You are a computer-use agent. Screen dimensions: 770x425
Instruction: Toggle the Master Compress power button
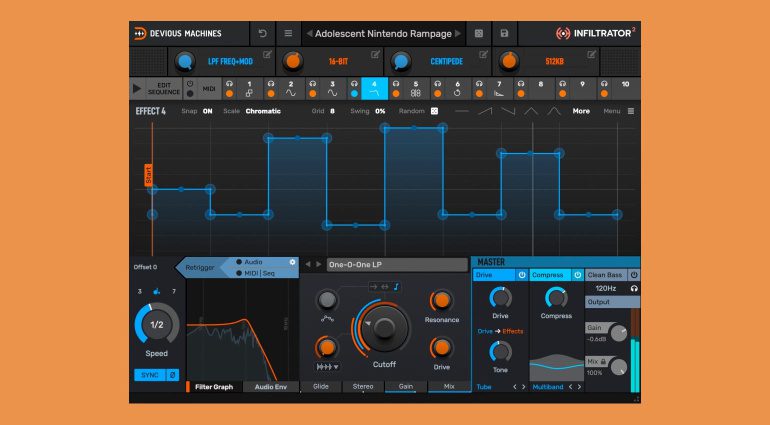[578, 275]
